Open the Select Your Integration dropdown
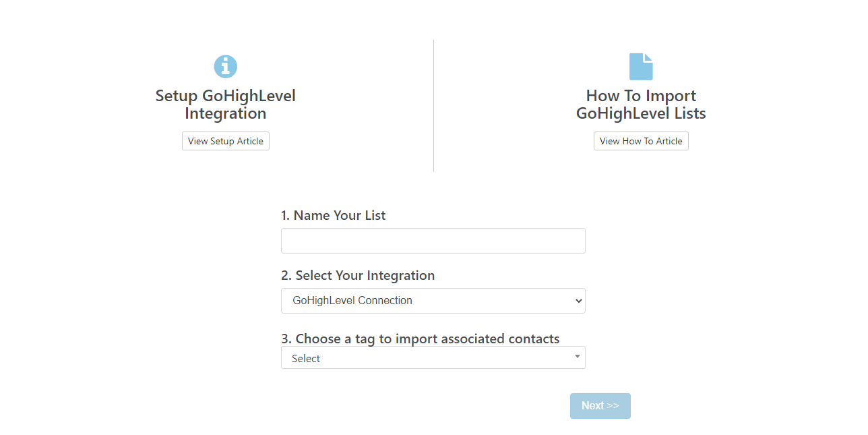Viewport: 868px width, 435px height. 433,301
